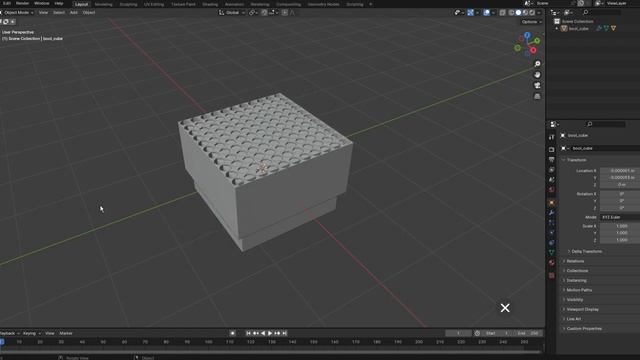The image size is (640, 360).
Task: Open the viewport Add menu
Action: click(73, 13)
